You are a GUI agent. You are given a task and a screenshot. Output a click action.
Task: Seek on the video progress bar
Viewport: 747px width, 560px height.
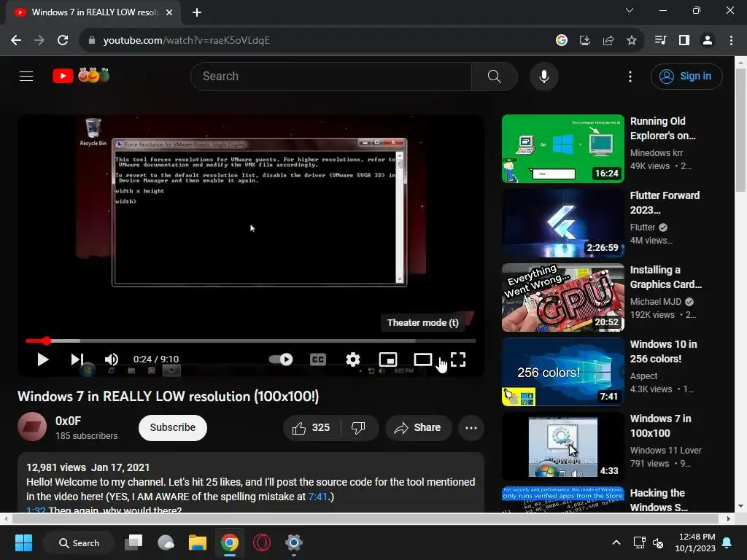tap(251, 341)
